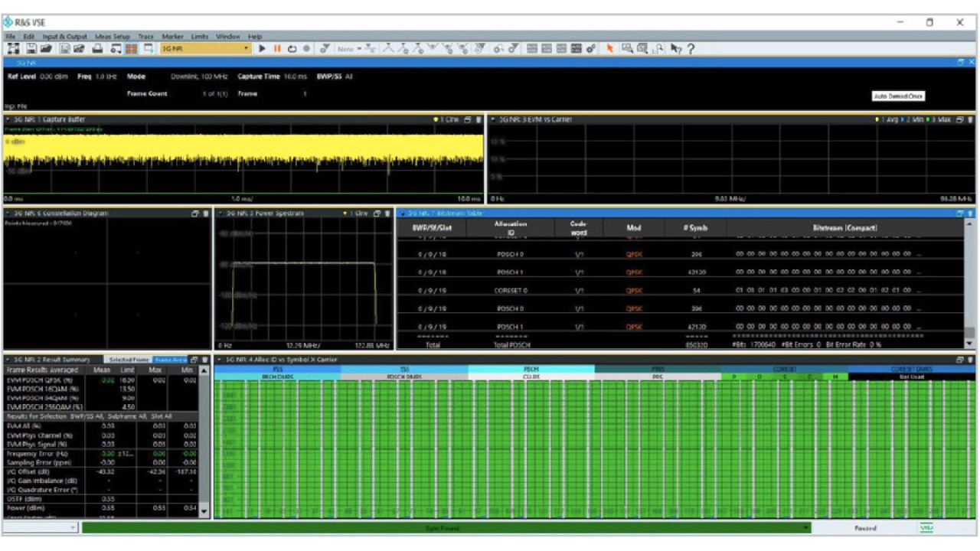Open the None marker dropdown in the toolbar

tap(349, 49)
